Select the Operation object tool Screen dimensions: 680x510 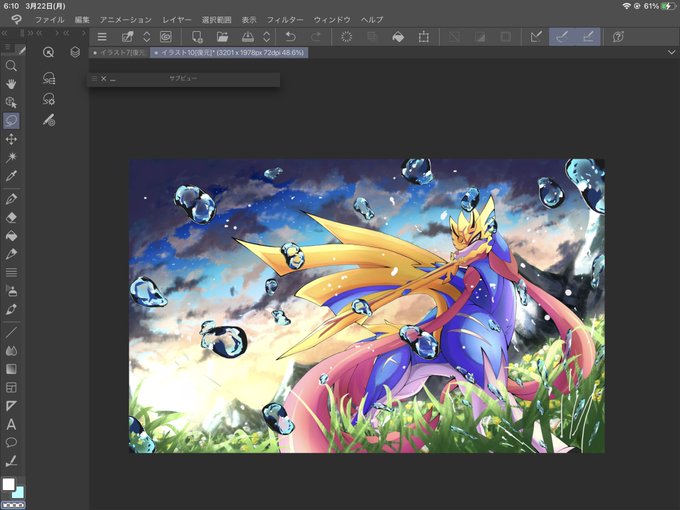pyautogui.click(x=11, y=102)
